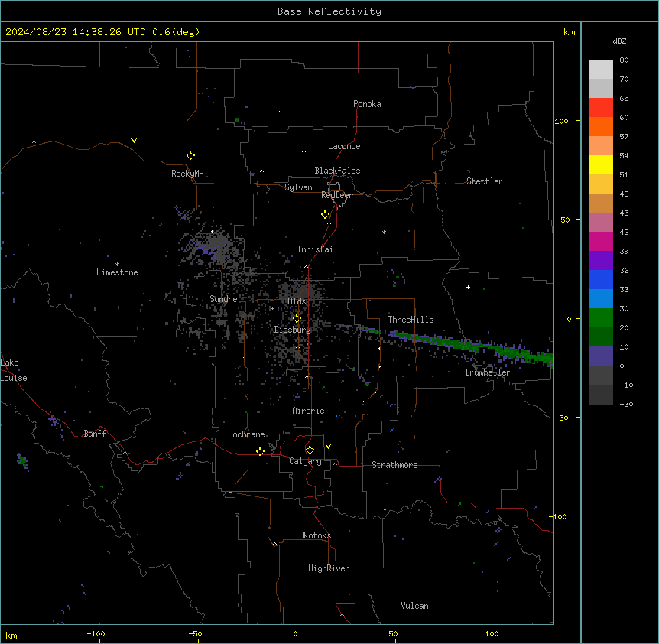Viewport: 659px width, 644px height.
Task: Click the yellow diamond marker above Calgary label
Action: pyautogui.click(x=310, y=450)
